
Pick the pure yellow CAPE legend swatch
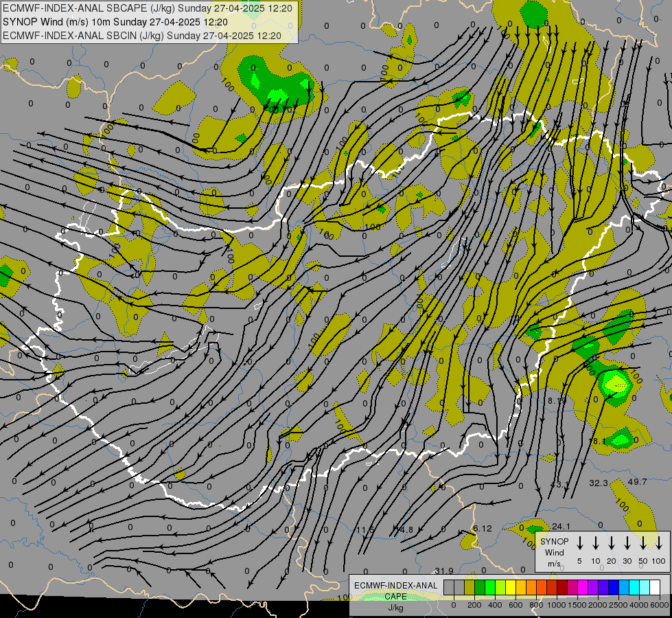point(511,587)
